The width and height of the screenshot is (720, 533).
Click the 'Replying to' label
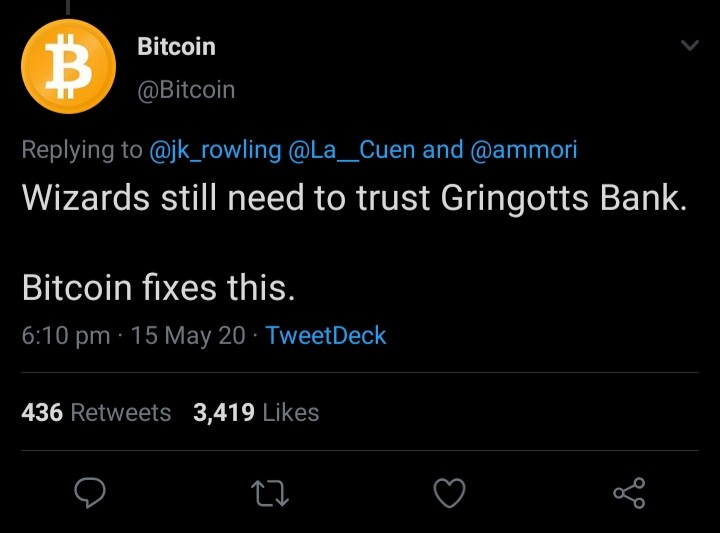pos(82,150)
